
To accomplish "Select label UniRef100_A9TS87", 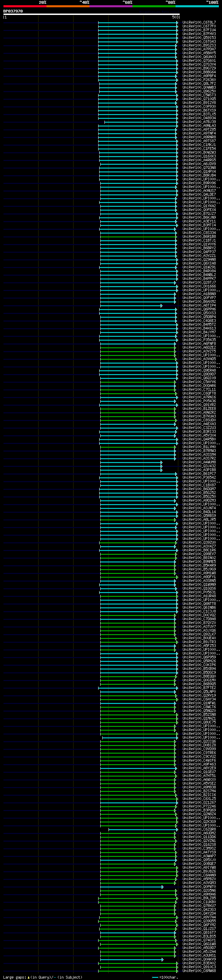I will 199,141.
